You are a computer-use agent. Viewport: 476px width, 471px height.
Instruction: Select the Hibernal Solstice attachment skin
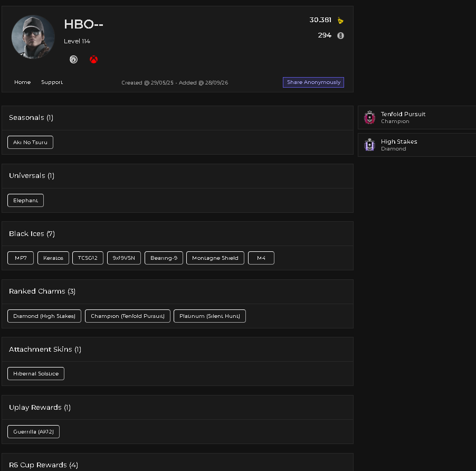(x=36, y=374)
